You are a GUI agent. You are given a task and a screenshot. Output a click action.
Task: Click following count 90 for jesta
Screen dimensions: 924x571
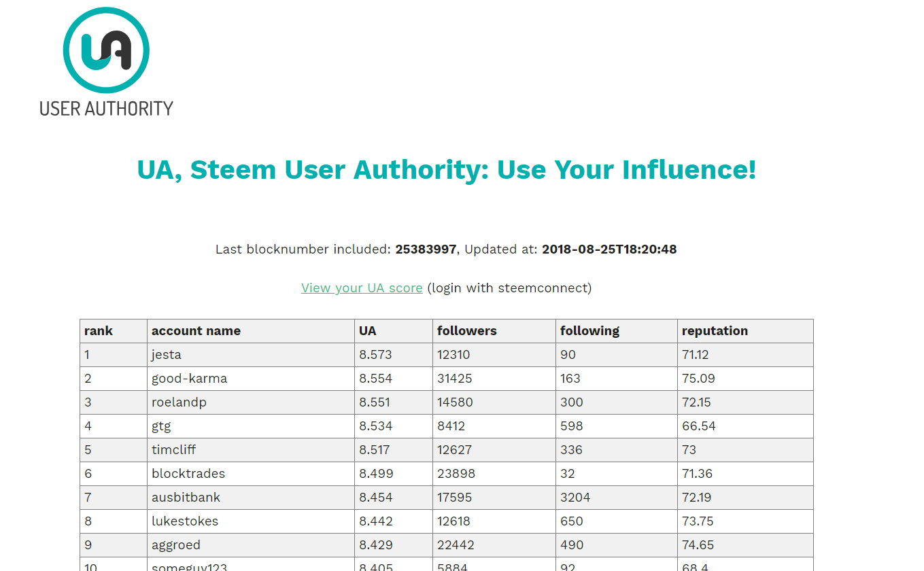click(x=568, y=355)
